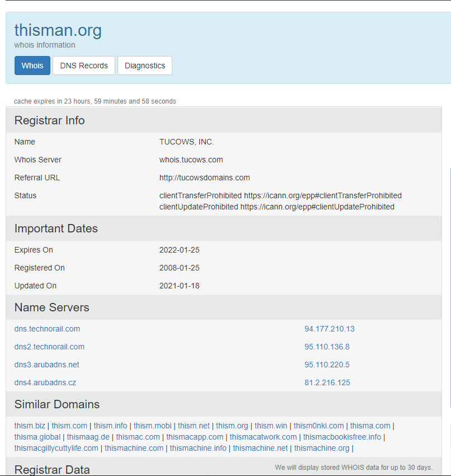Open the Diagnostics tab
This screenshot has height=476, width=451.
(145, 66)
